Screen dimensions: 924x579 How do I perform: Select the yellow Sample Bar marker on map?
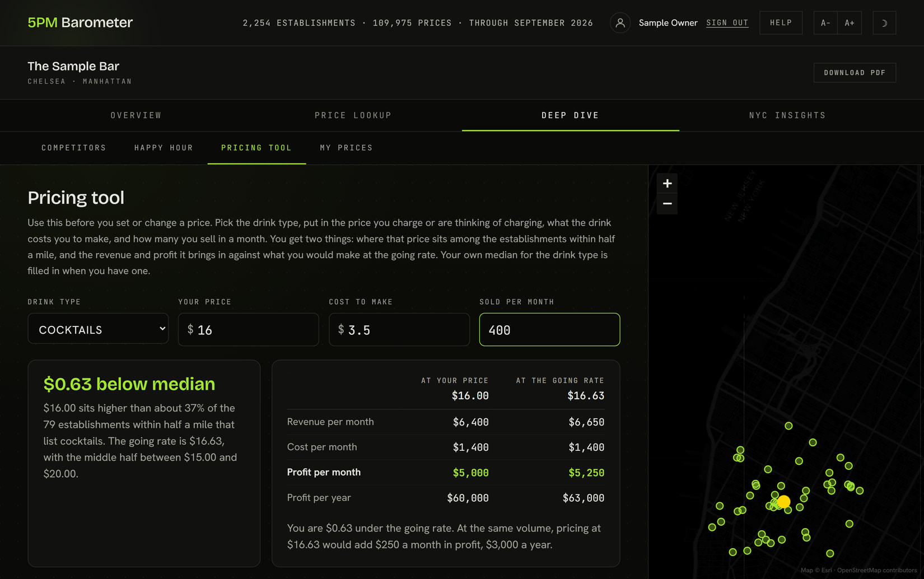tap(784, 501)
